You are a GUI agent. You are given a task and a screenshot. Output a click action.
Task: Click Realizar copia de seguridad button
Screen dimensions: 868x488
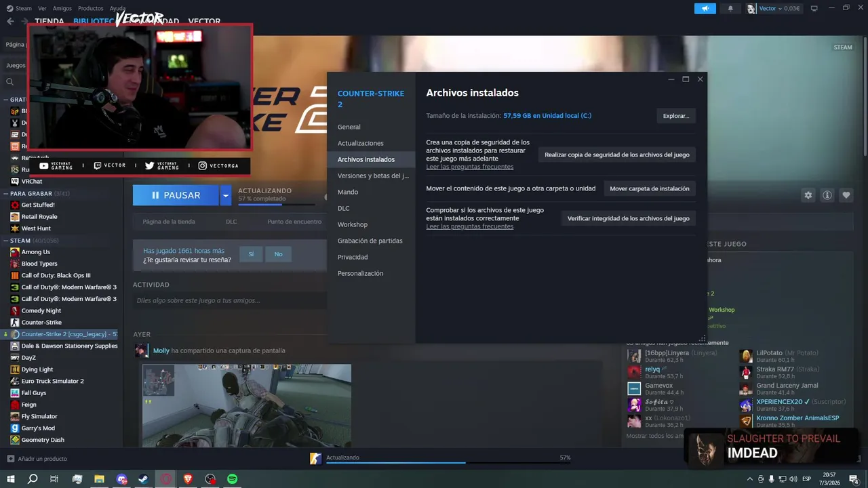617,155
